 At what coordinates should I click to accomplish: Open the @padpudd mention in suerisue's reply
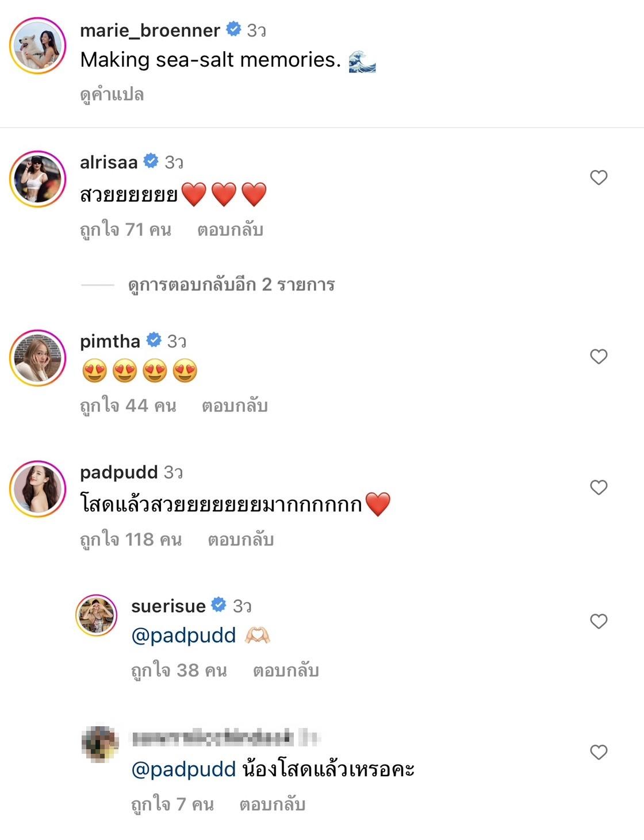tap(183, 635)
